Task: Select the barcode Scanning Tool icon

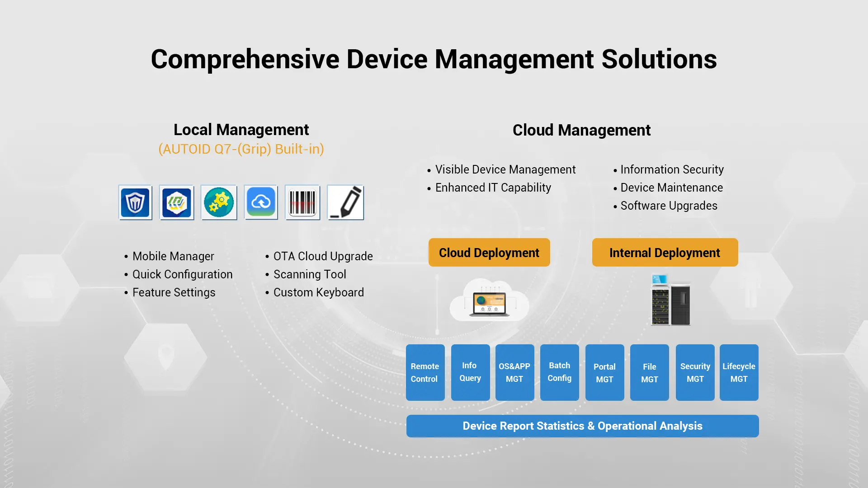Action: [x=302, y=202]
